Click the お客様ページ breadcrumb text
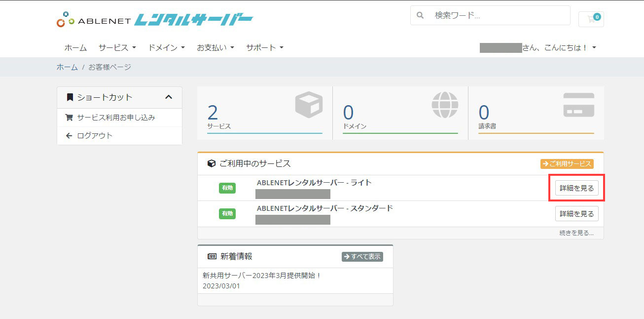644x319 pixels. [110, 67]
